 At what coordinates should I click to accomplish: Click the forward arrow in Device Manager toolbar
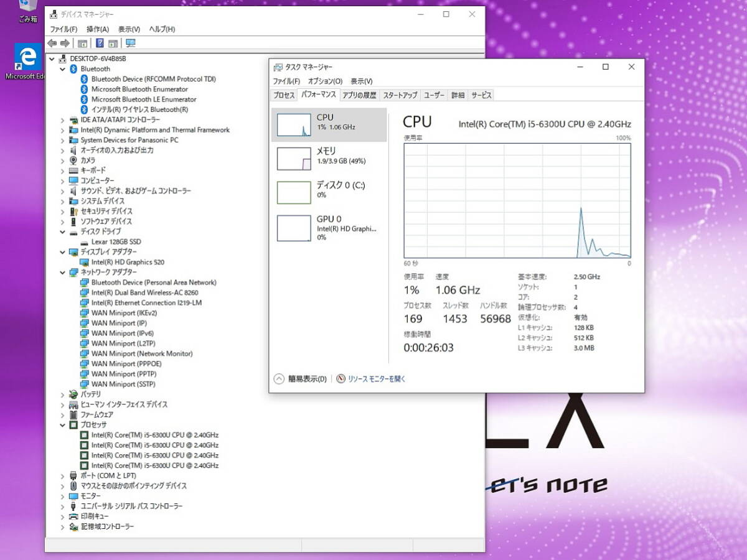coord(64,43)
